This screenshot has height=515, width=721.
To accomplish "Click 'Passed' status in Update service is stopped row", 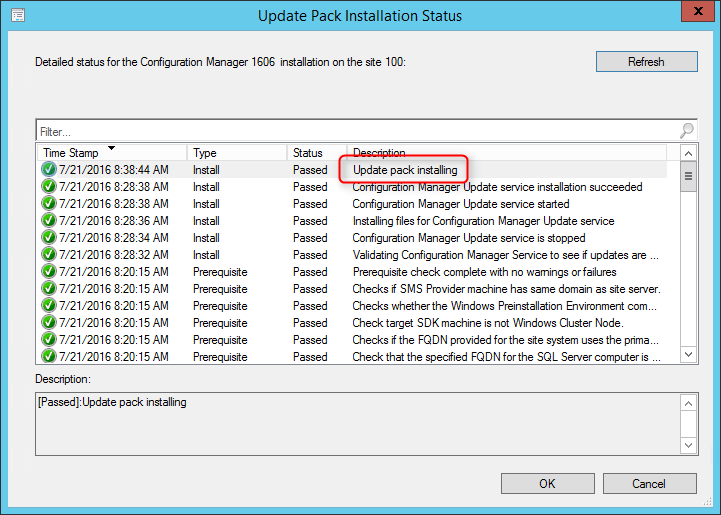I will coord(310,238).
